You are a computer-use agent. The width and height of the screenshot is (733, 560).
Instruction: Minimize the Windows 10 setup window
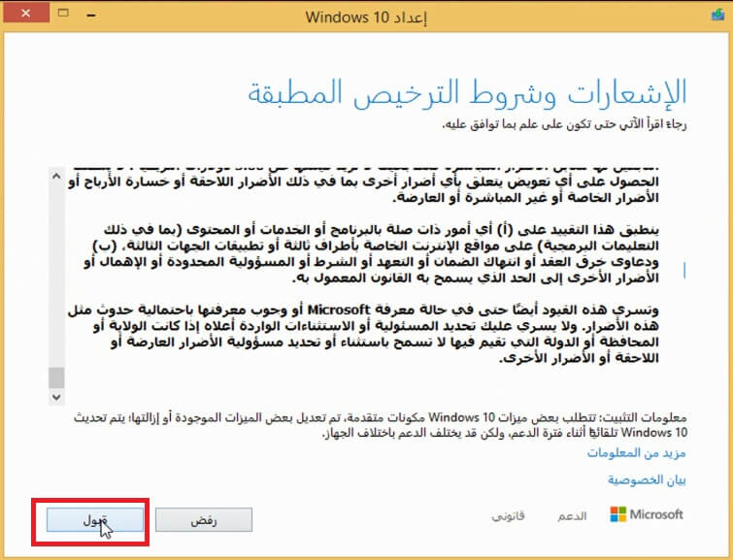point(91,15)
